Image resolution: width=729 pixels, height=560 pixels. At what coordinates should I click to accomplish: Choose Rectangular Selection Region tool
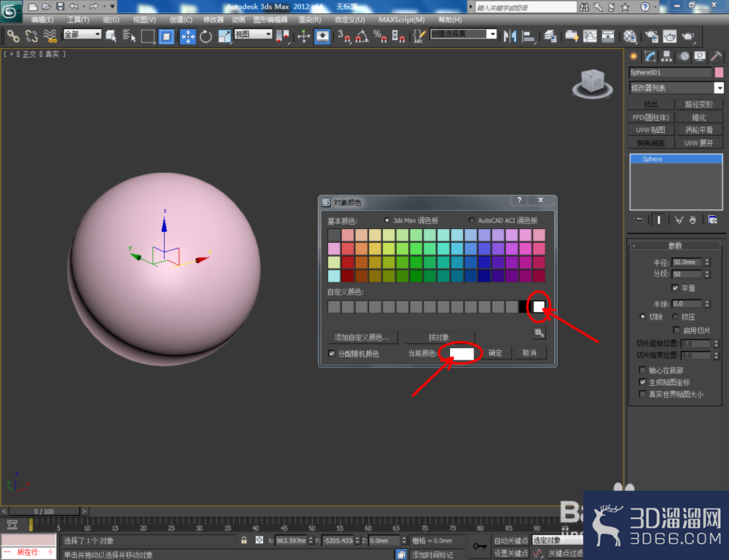[148, 36]
